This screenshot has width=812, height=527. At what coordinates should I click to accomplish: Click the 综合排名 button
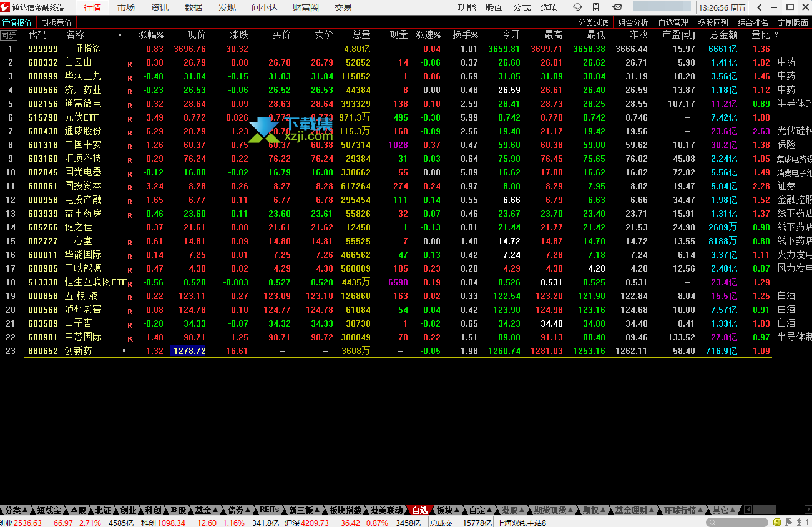click(x=753, y=22)
